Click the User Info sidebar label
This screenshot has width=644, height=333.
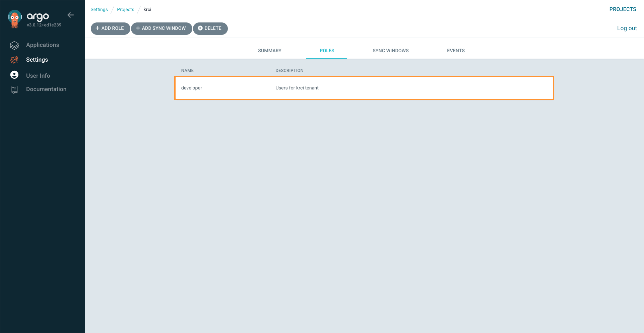pyautogui.click(x=38, y=76)
